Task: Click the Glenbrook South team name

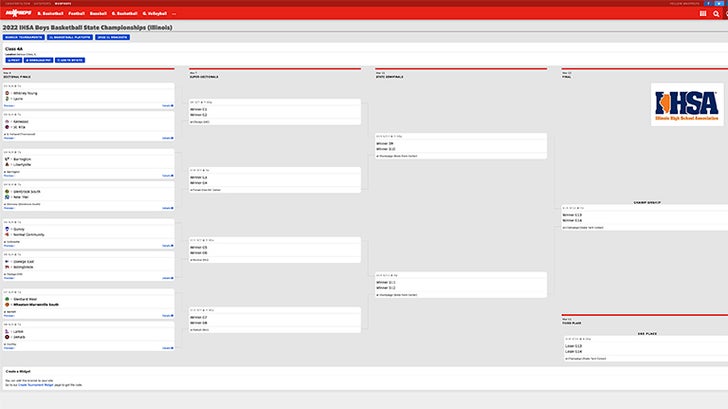Action: [26, 191]
